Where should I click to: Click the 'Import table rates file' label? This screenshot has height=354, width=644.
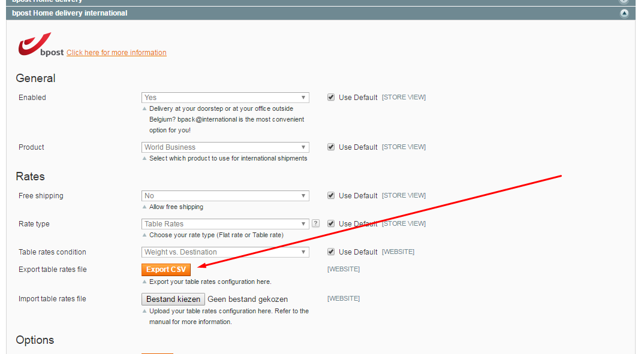pos(52,299)
